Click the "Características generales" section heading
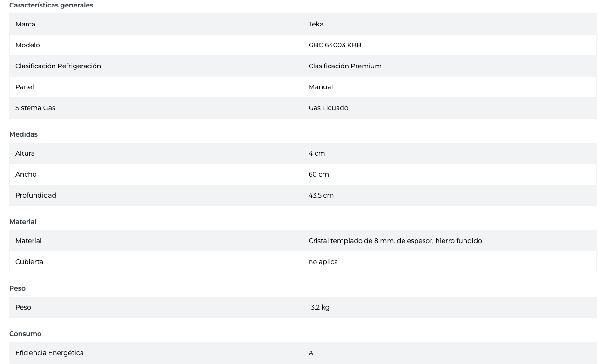Screen dimensions: 599x364 tap(51, 5)
